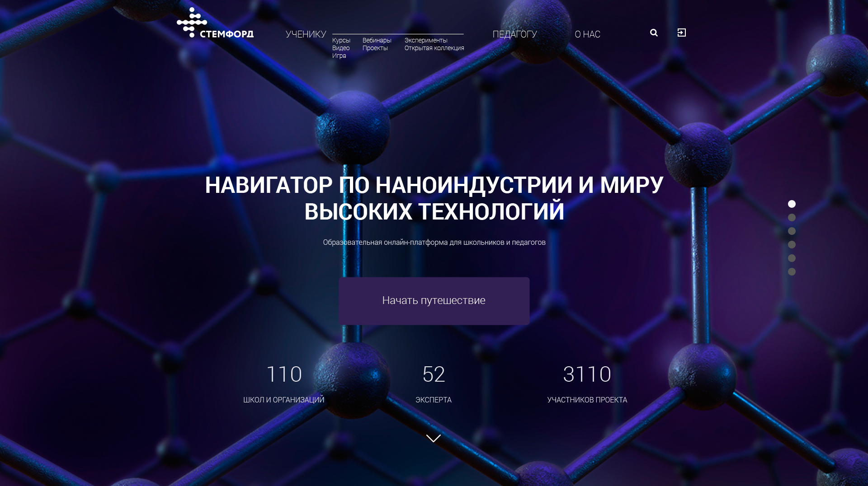Go to the Эксперименты section
868x486 pixels.
(425, 40)
